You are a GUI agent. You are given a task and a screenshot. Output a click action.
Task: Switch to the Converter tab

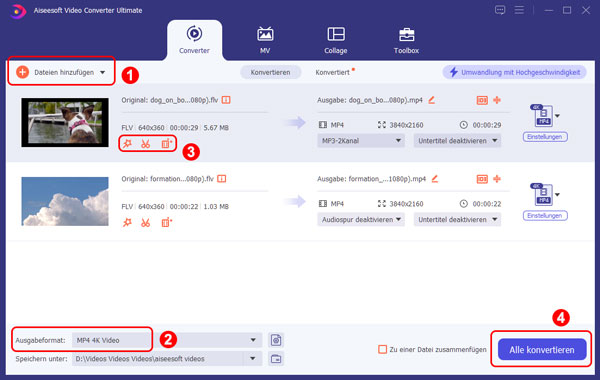(x=194, y=40)
